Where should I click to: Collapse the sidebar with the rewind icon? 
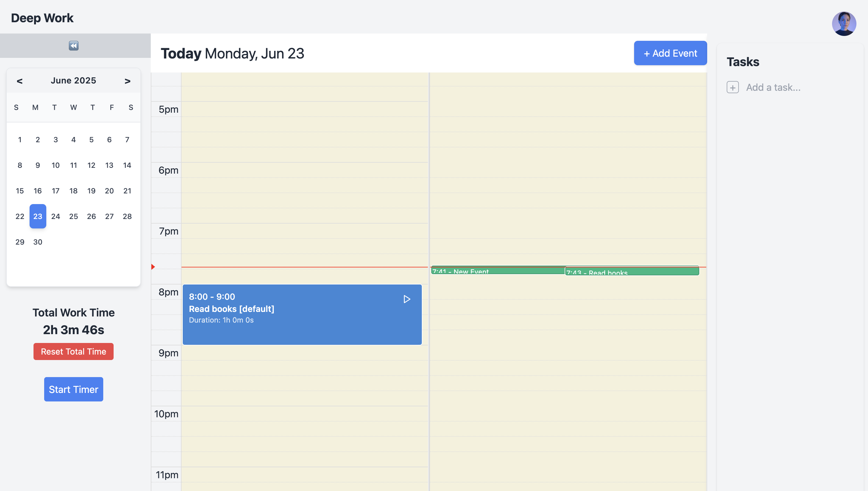pos(73,45)
